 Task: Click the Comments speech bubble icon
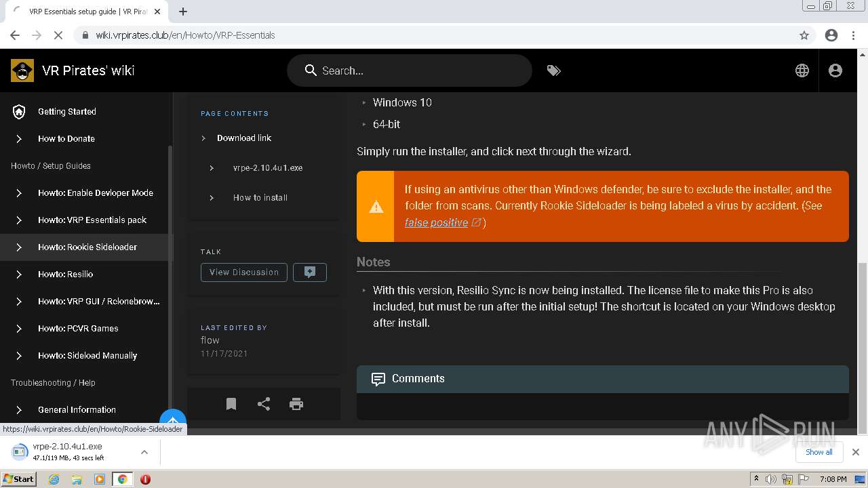378,379
